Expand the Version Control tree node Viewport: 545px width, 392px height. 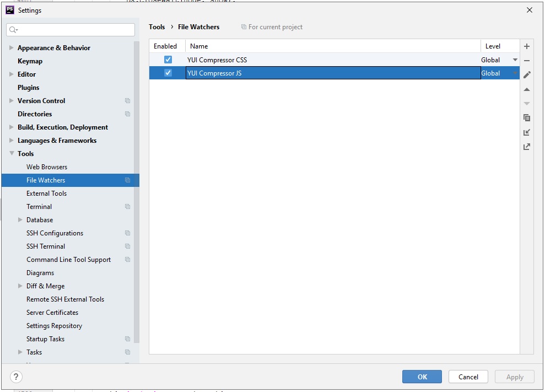(12, 100)
